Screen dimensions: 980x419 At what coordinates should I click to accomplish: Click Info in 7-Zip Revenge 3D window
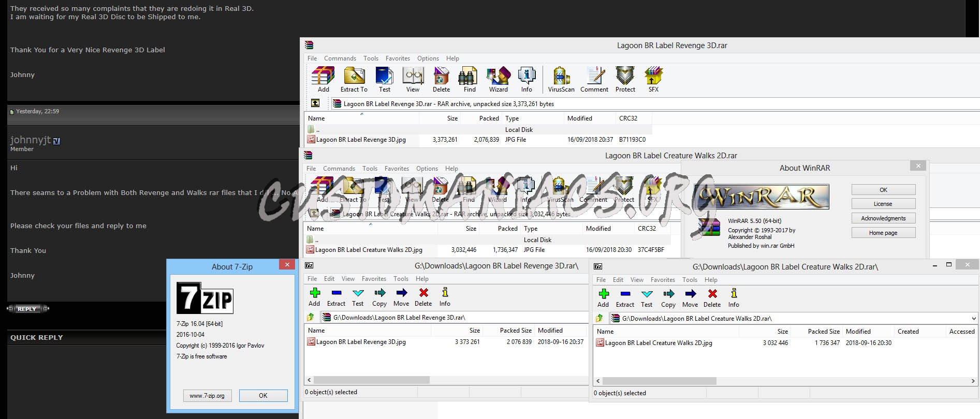(445, 297)
